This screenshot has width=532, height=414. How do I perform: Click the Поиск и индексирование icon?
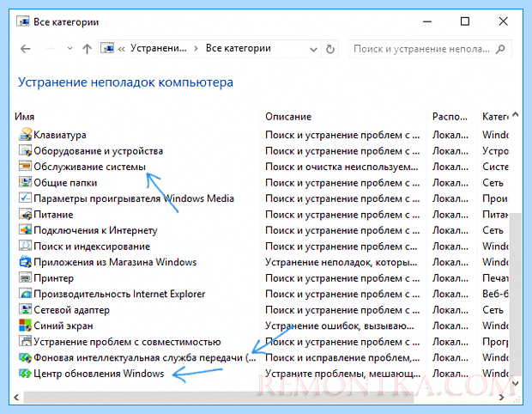point(26,247)
